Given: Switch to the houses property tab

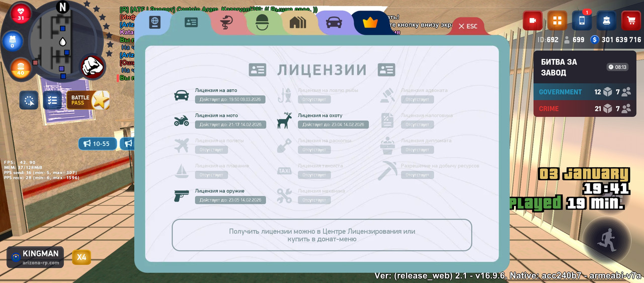Looking at the screenshot, I should tap(298, 23).
